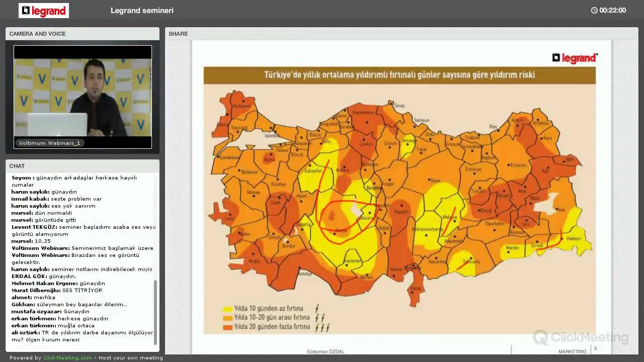Click Levent TEKGÖZ's 'seminer başladımı' message

pos(84,230)
